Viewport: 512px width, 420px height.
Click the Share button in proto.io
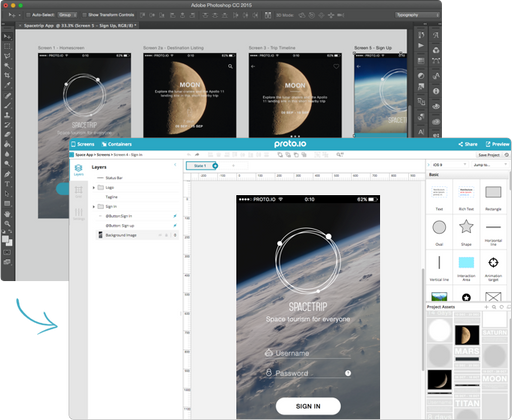(x=468, y=144)
